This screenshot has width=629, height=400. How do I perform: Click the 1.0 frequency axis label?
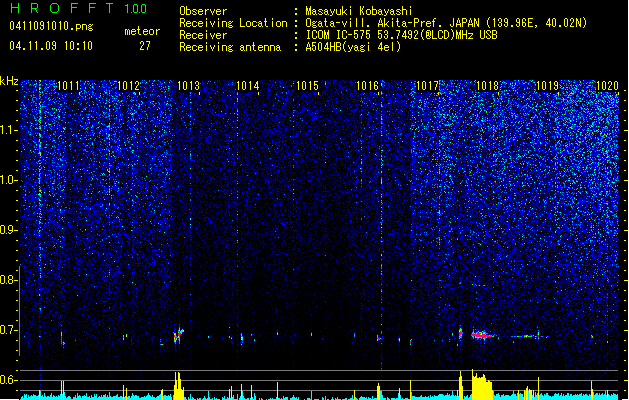click(x=8, y=180)
